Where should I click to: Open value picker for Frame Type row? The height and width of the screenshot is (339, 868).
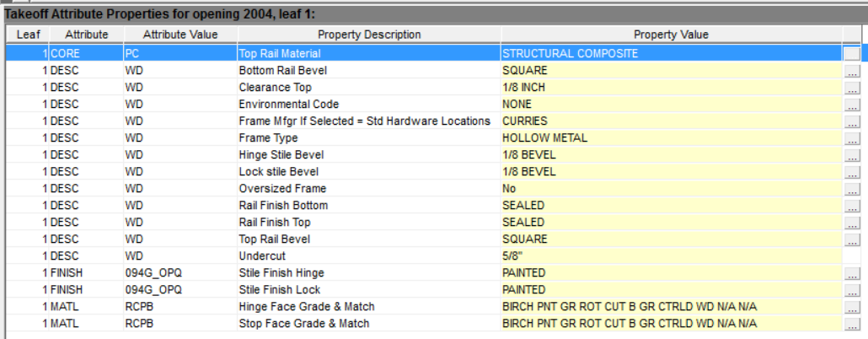(852, 138)
